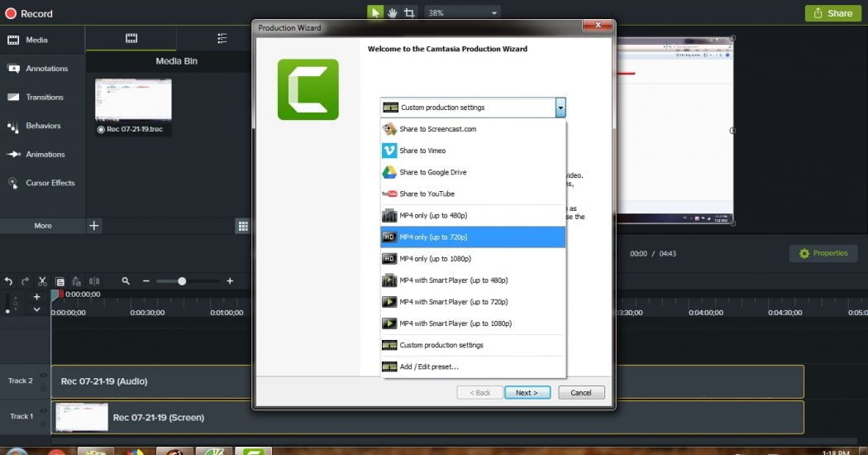Open the Behaviors tab
Screen dimensions: 868x455
click(42, 126)
